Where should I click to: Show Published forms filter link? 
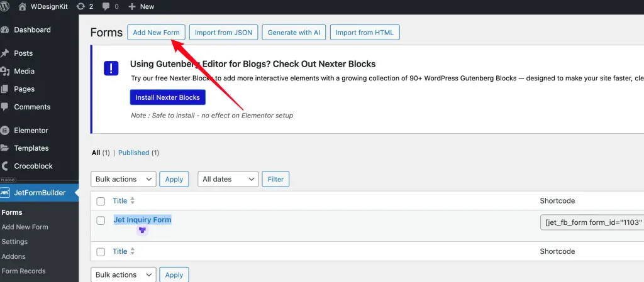tap(133, 153)
